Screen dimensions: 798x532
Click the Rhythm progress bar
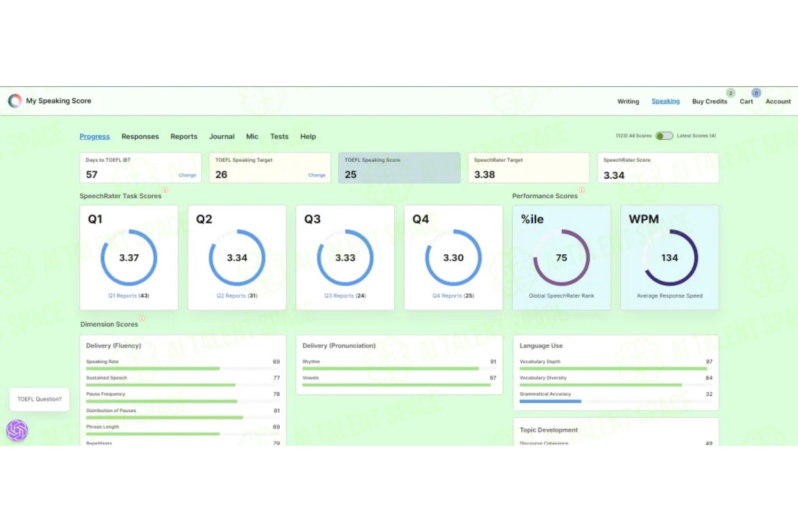point(399,369)
